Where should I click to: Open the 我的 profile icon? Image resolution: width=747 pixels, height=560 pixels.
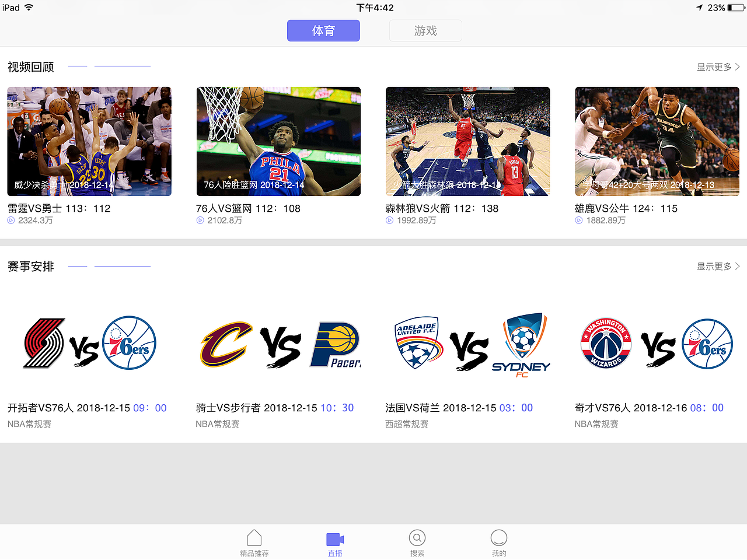(499, 538)
